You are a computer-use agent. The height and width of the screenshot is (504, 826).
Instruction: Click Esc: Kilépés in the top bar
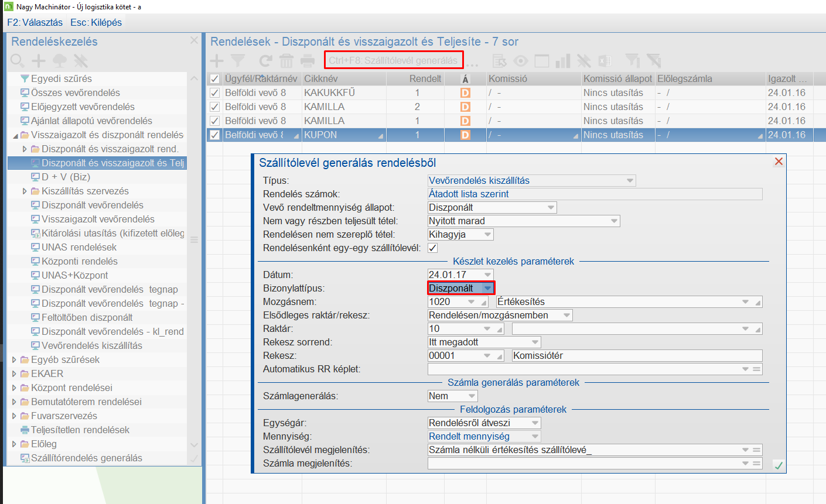(96, 22)
